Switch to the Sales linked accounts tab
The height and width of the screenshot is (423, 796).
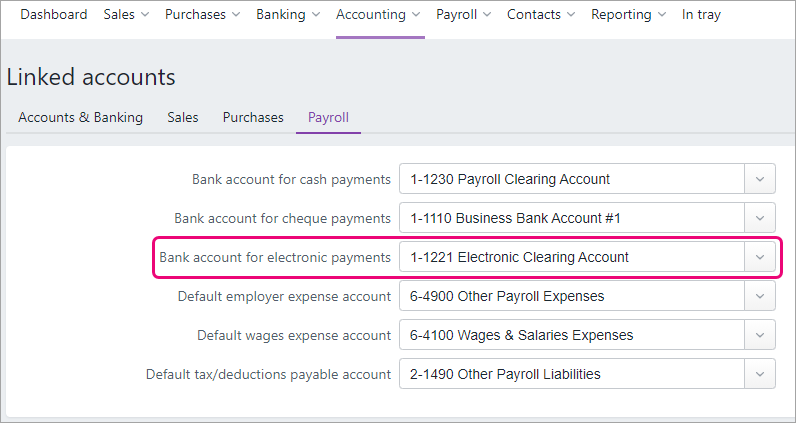point(183,117)
